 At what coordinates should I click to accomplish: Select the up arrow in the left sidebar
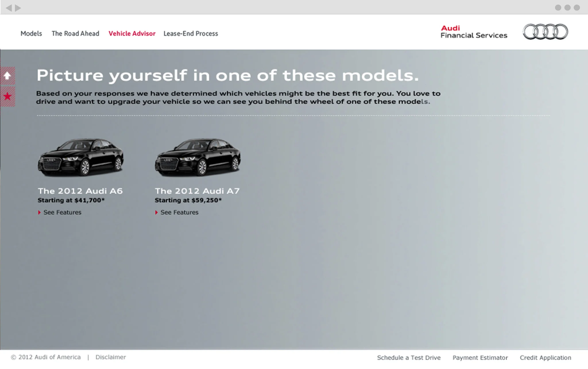tap(7, 76)
